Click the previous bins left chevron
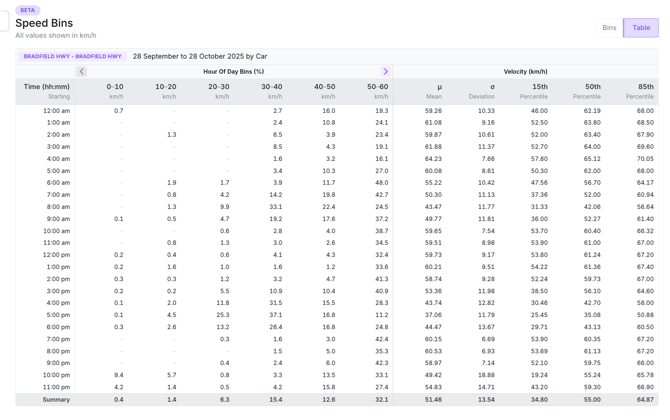 (82, 72)
